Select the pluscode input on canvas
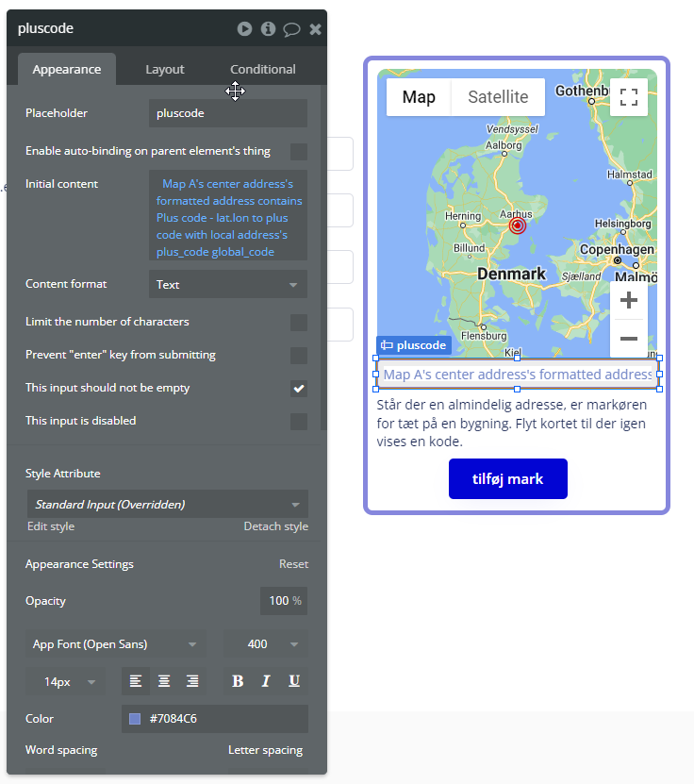Screen dimensions: 694x784 pyautogui.click(x=518, y=374)
